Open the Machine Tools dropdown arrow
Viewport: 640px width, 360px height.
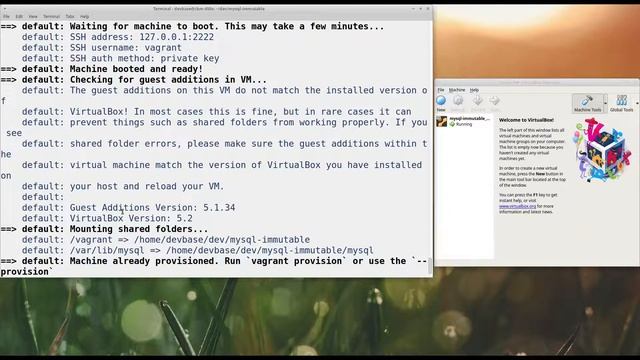click(605, 103)
